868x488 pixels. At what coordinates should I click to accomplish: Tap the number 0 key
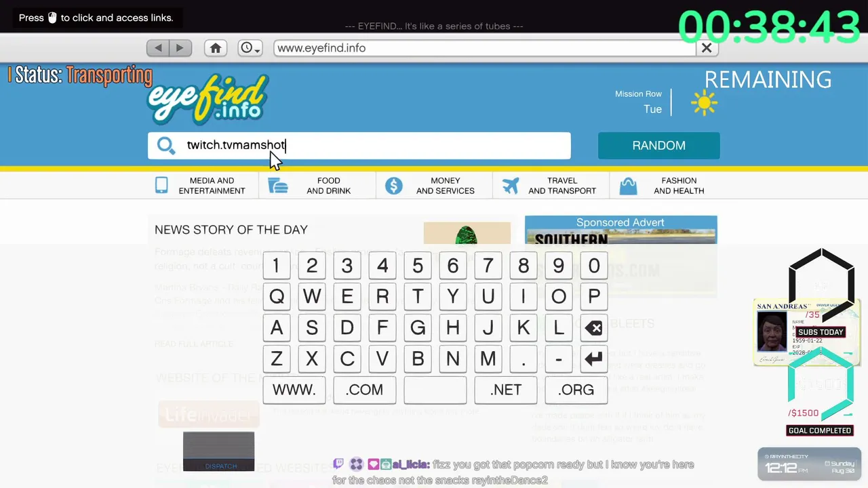point(593,266)
